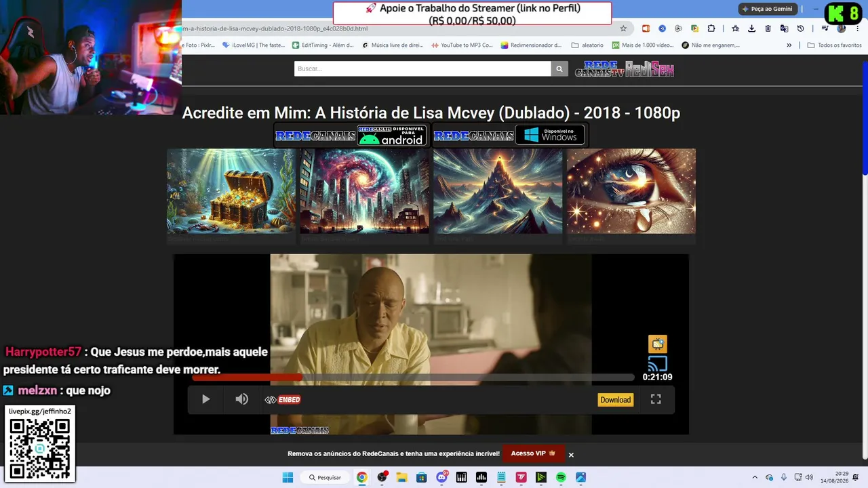Click the Acesso VIP button
Viewport: 868px width, 488px height.
click(533, 453)
